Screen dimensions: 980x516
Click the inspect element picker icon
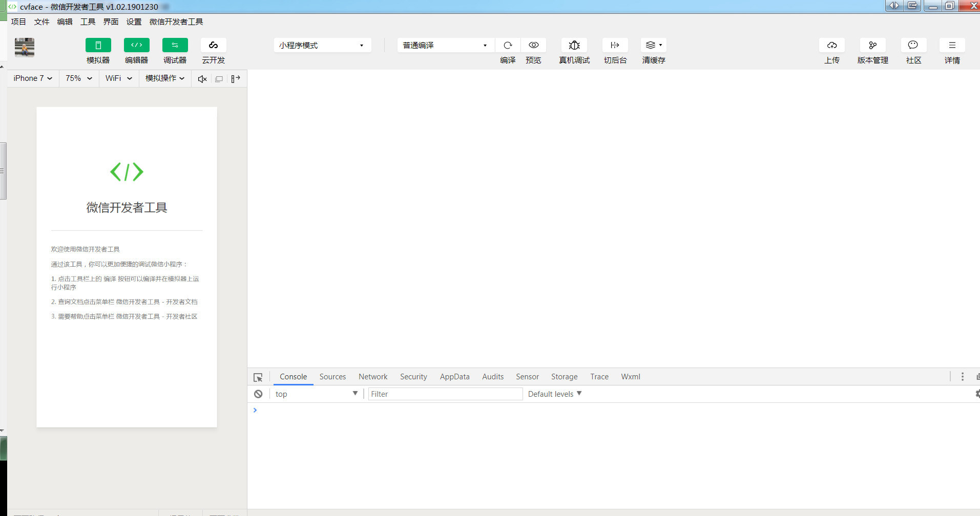pos(258,377)
